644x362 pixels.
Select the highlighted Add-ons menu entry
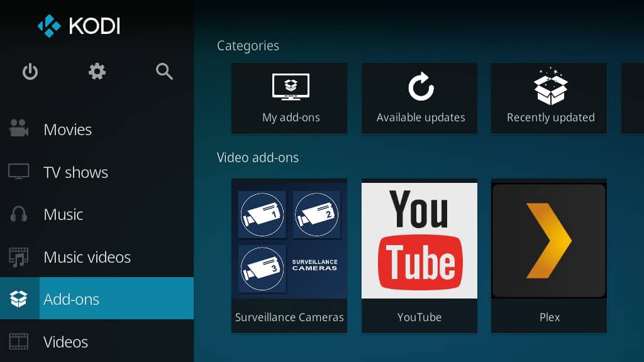[x=97, y=299]
